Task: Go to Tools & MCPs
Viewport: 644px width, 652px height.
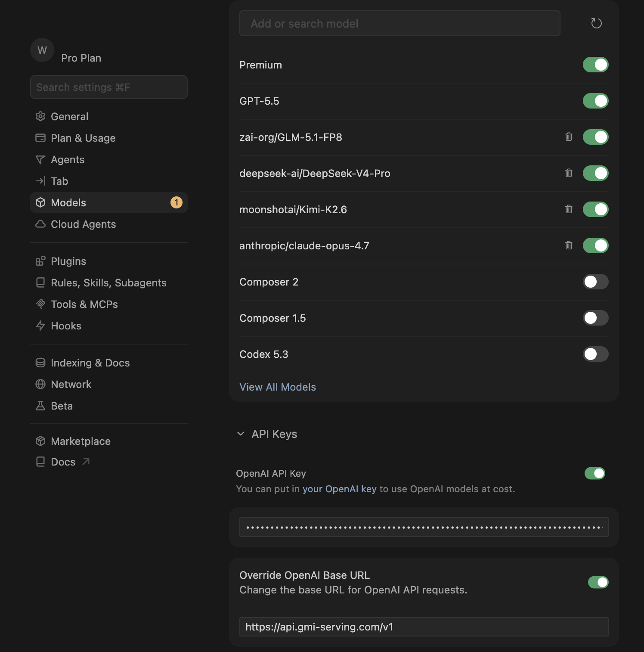Action: (109, 304)
